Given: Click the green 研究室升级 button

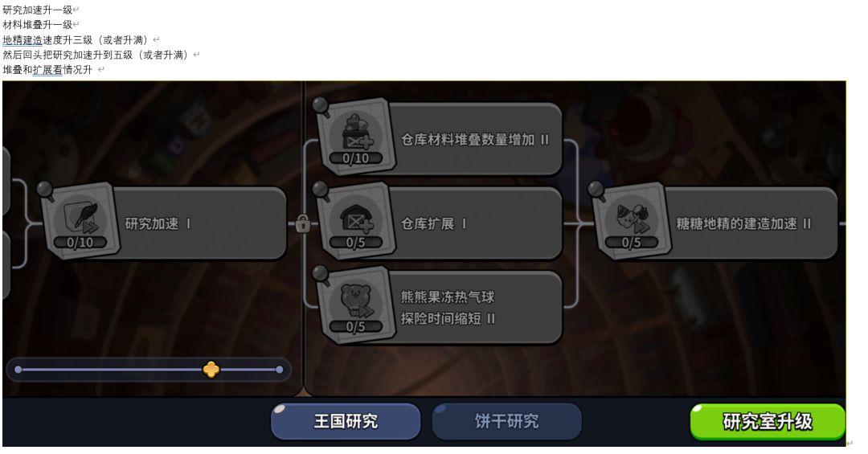Looking at the screenshot, I should [x=768, y=422].
